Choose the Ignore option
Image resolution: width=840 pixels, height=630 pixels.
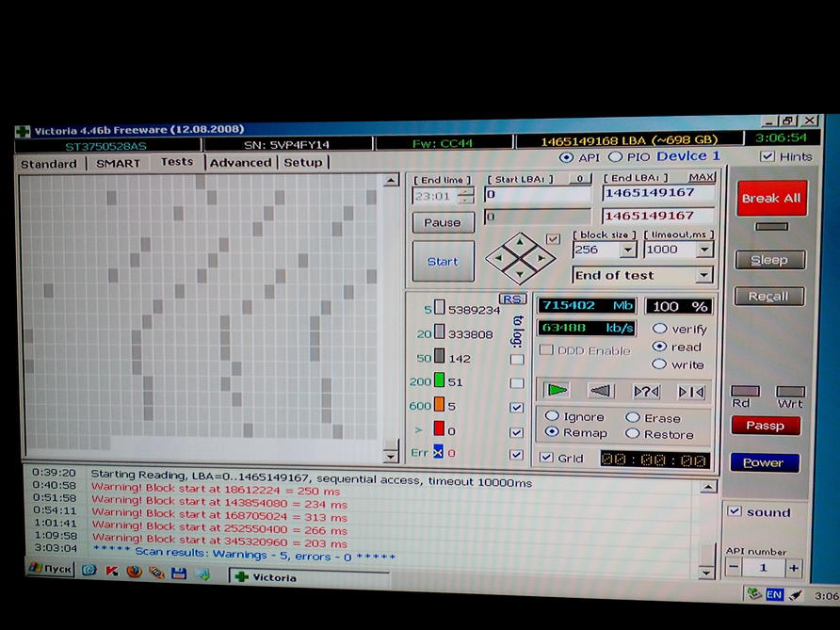pyautogui.click(x=552, y=415)
